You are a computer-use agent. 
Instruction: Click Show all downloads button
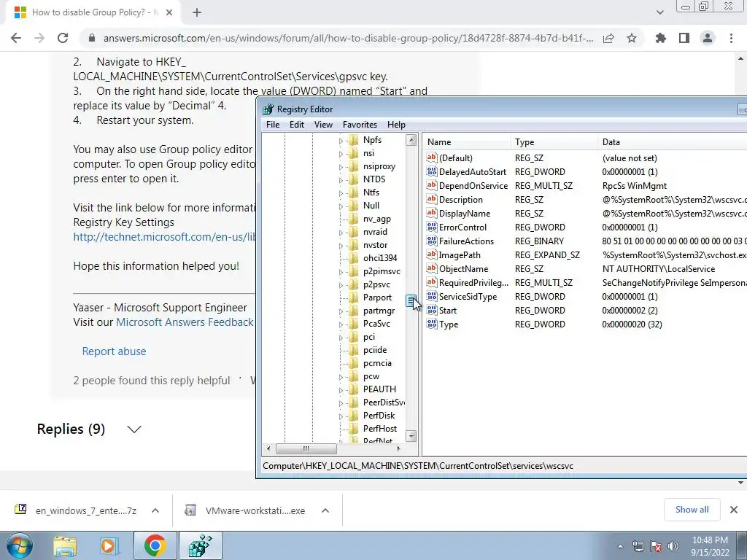(692, 510)
